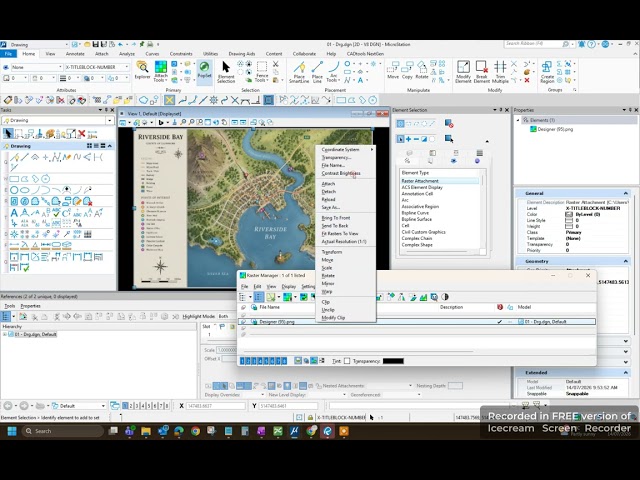The height and width of the screenshot is (480, 640).
Task: Select the Place Line tool
Action: [x=317, y=72]
